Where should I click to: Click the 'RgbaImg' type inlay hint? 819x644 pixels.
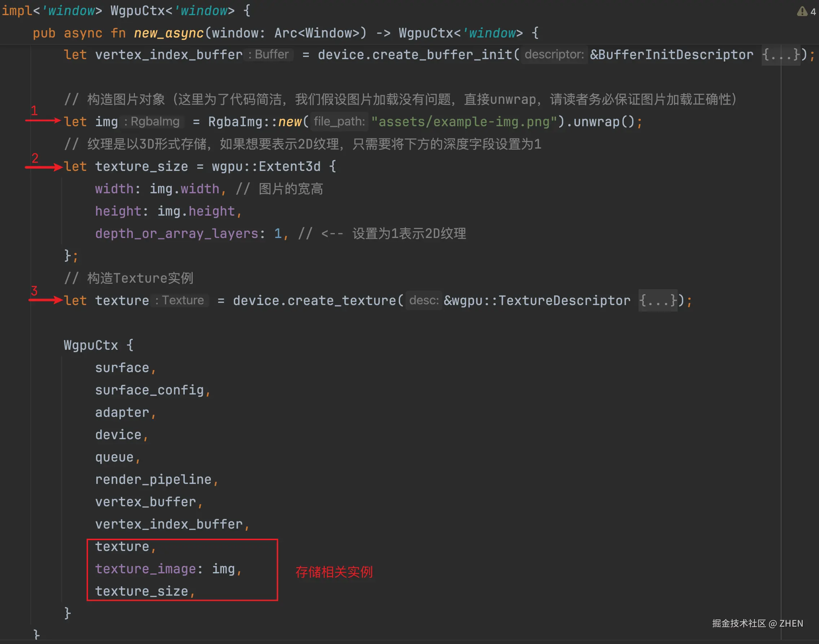pyautogui.click(x=152, y=122)
